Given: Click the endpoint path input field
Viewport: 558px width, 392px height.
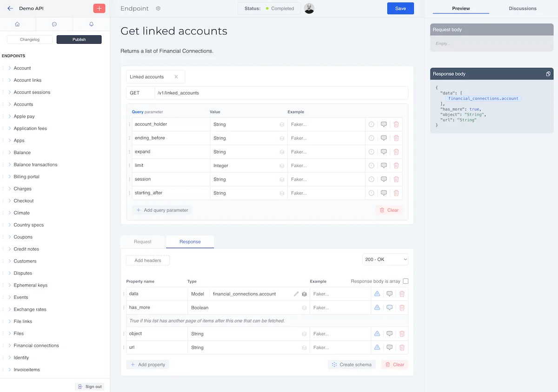Looking at the screenshot, I should 281,93.
